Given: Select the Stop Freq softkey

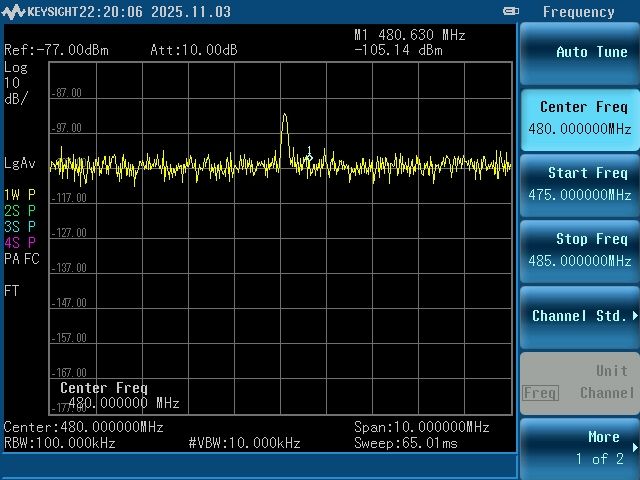Looking at the screenshot, I should (580, 252).
